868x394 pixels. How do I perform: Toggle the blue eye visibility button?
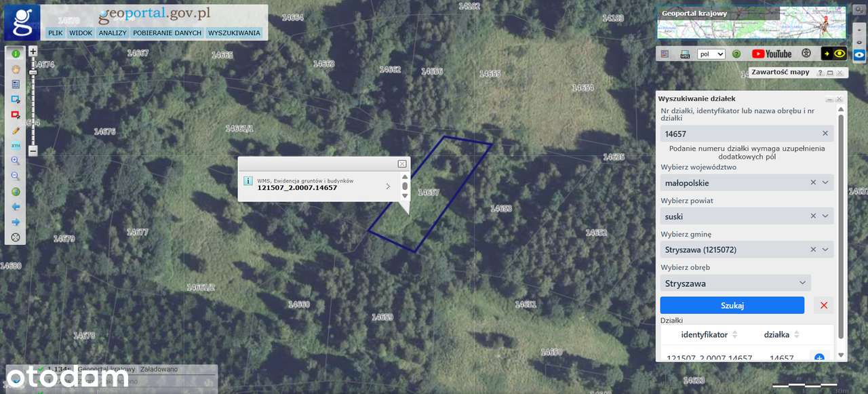(x=859, y=55)
